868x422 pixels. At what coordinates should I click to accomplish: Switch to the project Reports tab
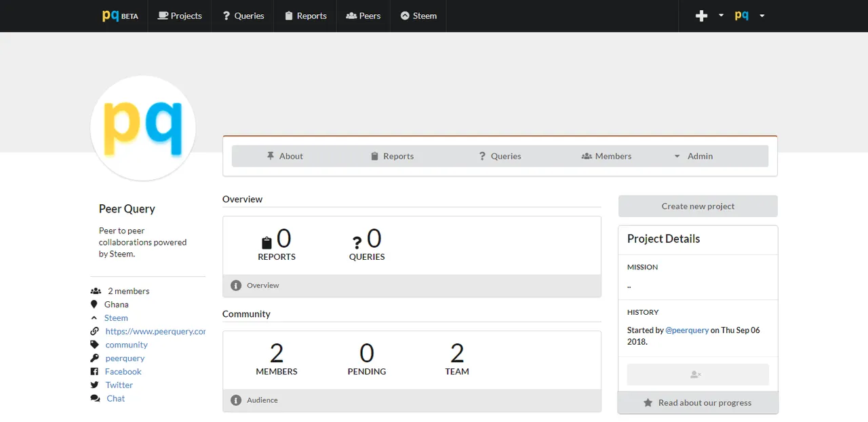pos(392,156)
